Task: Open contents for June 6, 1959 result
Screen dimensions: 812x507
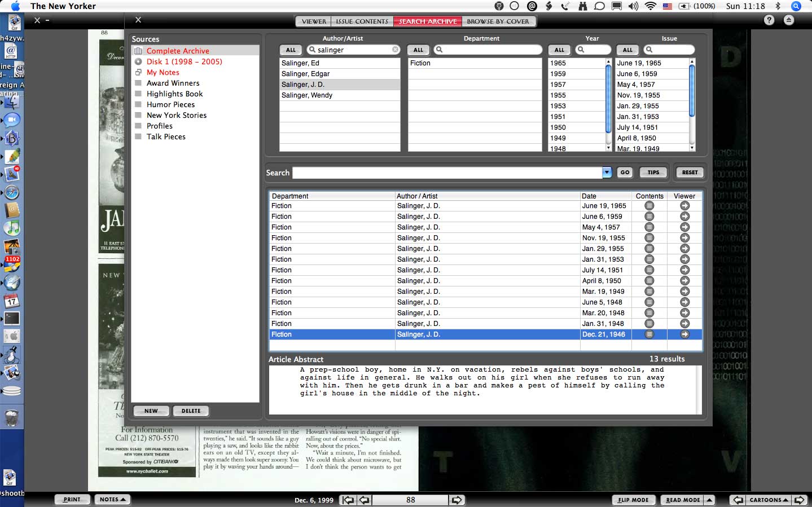Action: 649,217
